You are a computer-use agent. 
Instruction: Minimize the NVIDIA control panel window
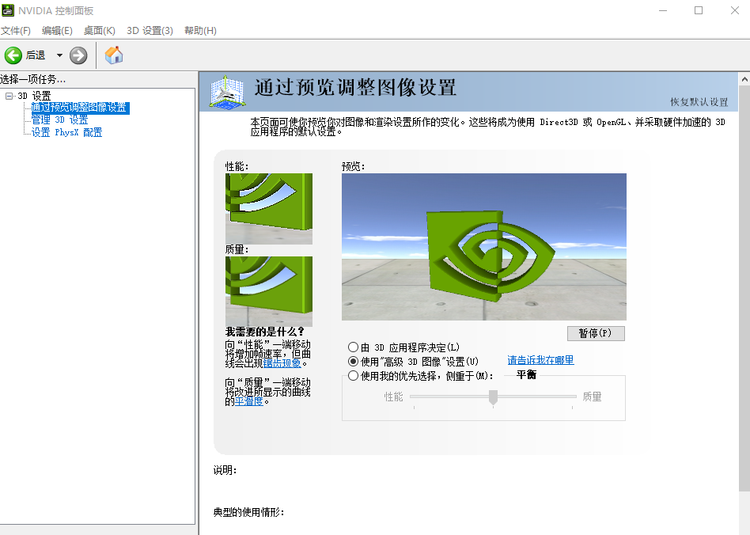pos(662,11)
